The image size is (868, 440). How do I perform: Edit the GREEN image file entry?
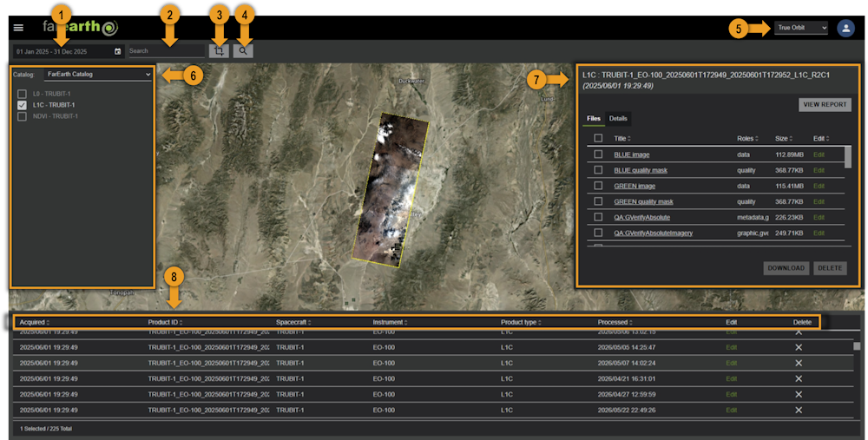(819, 186)
